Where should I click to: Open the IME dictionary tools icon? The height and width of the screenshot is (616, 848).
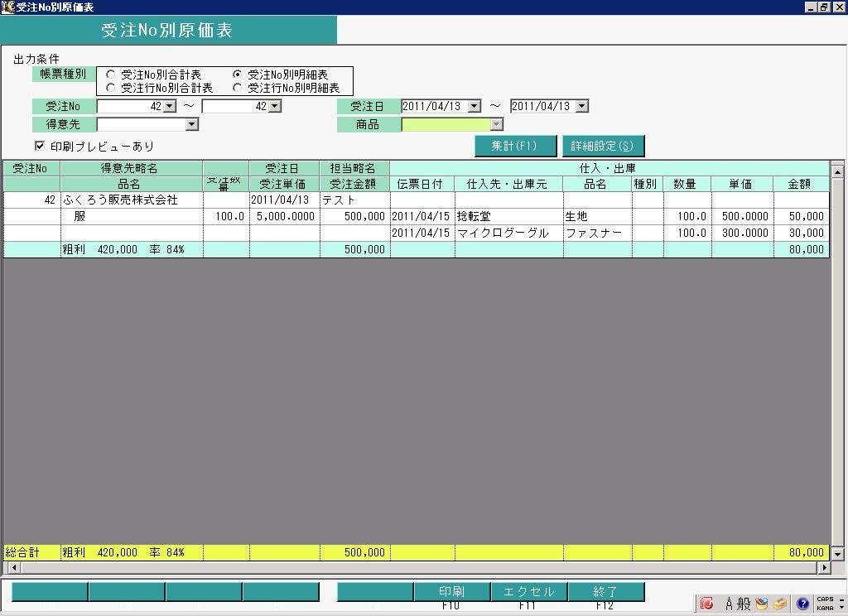tap(780, 603)
